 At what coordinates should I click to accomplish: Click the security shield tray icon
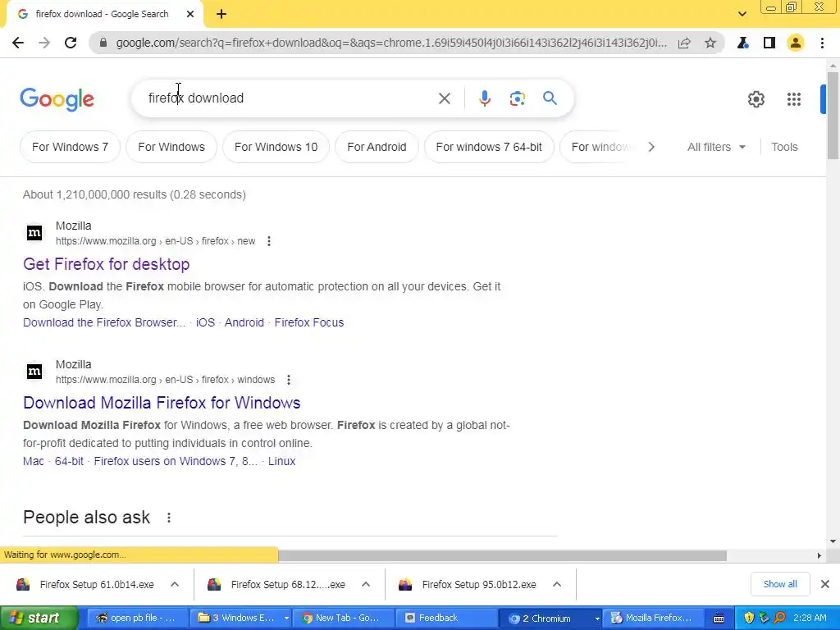point(748,619)
